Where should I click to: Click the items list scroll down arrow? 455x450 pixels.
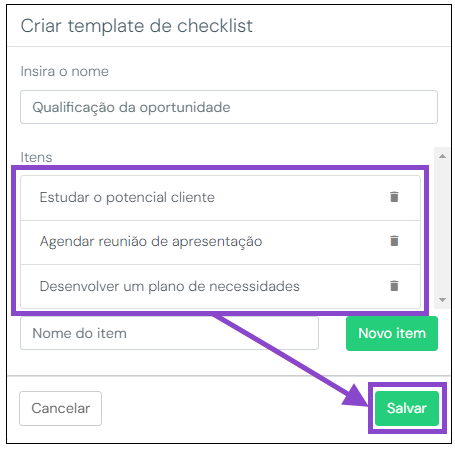coord(442,300)
